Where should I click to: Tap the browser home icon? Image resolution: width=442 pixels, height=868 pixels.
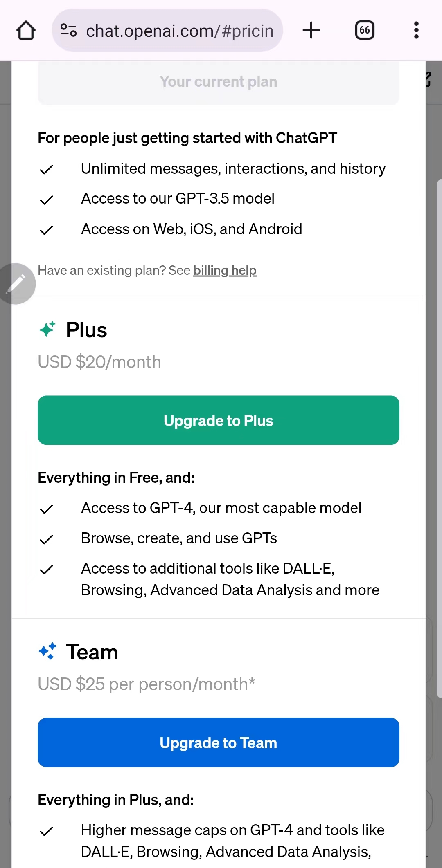click(26, 30)
